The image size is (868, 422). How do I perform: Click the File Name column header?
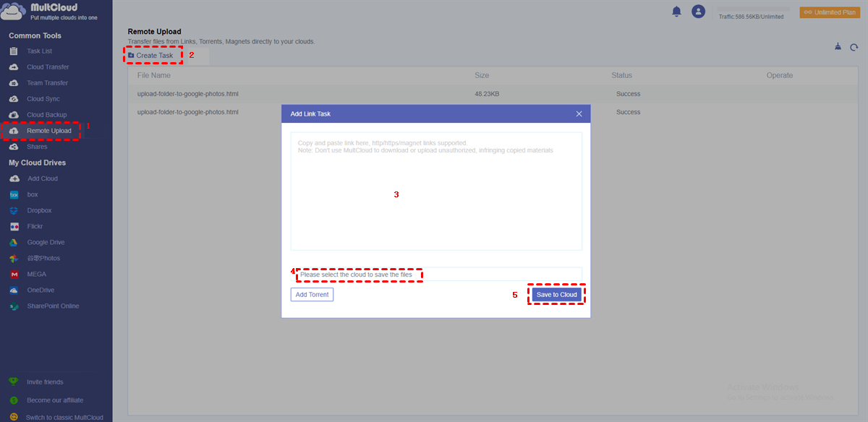[x=154, y=75]
